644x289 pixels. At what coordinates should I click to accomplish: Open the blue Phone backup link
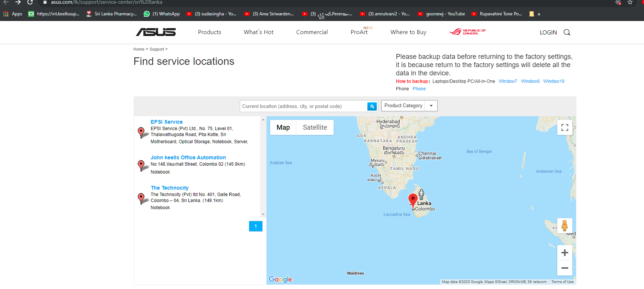click(419, 89)
